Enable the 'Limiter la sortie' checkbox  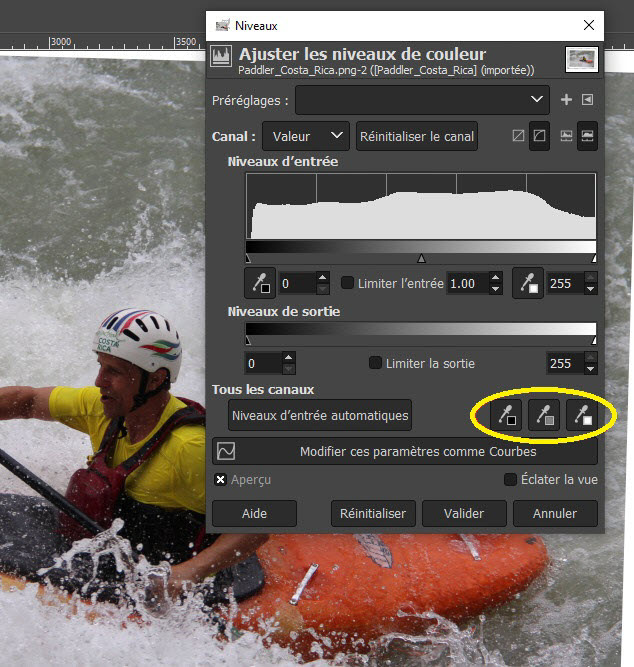[x=376, y=363]
